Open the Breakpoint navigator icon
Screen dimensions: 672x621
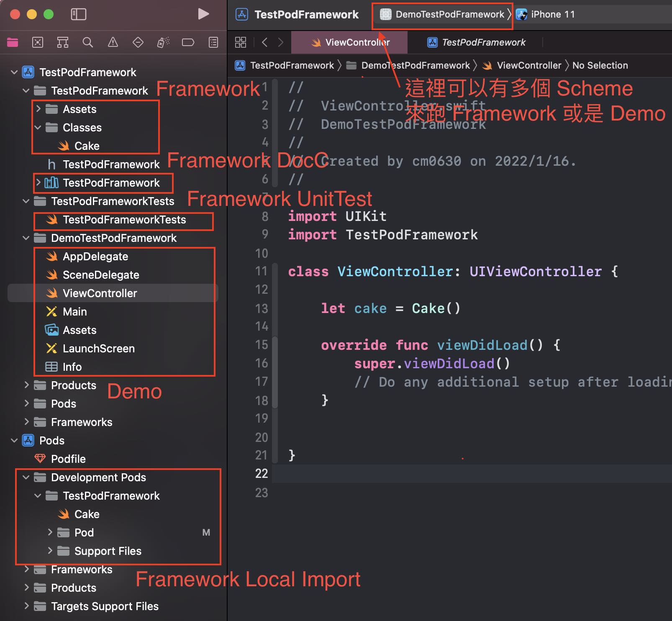click(x=188, y=42)
